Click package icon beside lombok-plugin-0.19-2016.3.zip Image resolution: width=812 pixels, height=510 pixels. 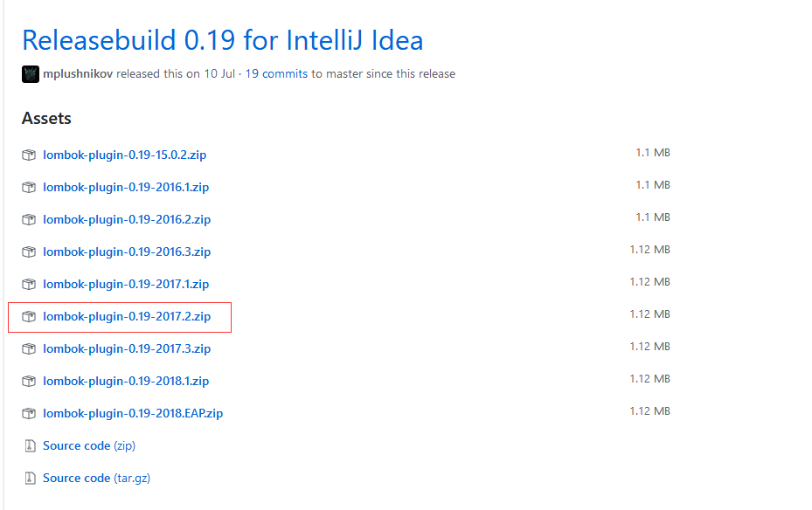(x=29, y=252)
